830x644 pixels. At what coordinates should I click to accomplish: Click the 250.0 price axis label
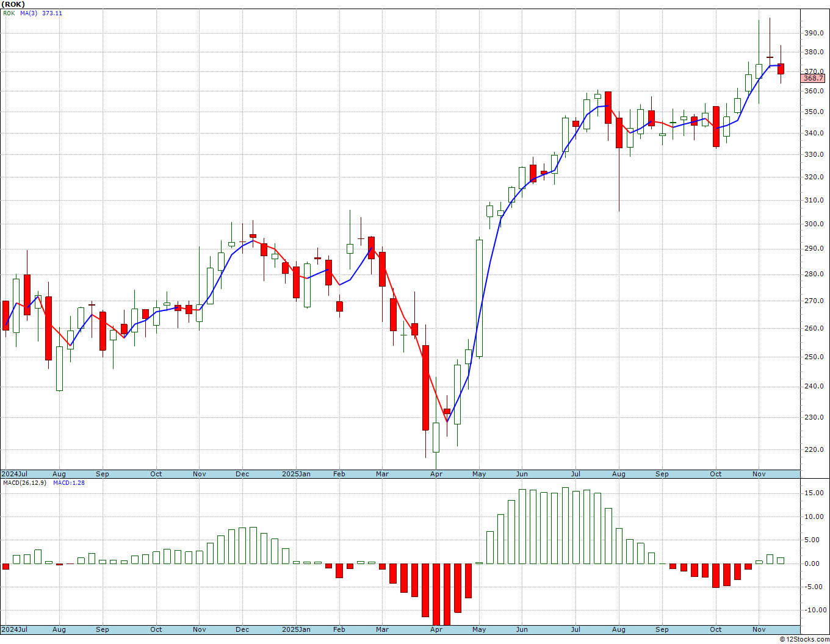click(814, 357)
